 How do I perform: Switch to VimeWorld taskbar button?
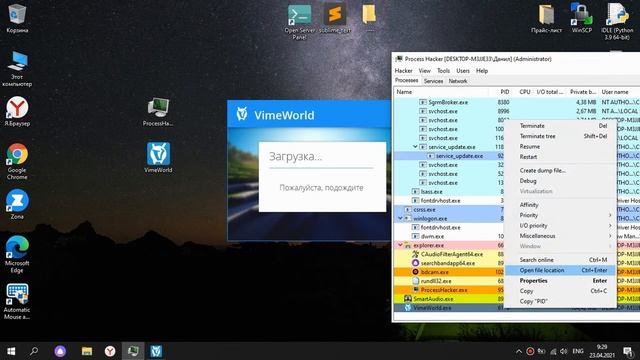pyautogui.click(x=156, y=351)
